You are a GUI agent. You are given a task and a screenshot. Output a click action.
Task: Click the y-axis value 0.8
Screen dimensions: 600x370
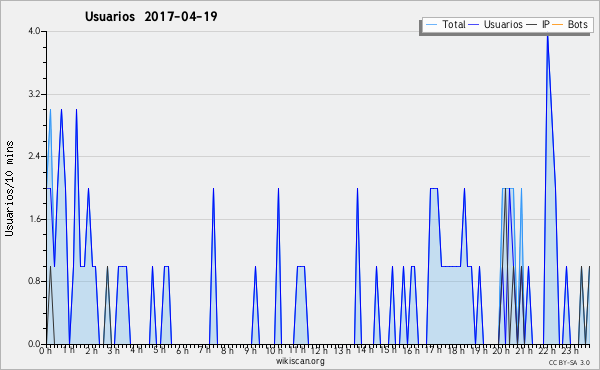click(x=34, y=282)
